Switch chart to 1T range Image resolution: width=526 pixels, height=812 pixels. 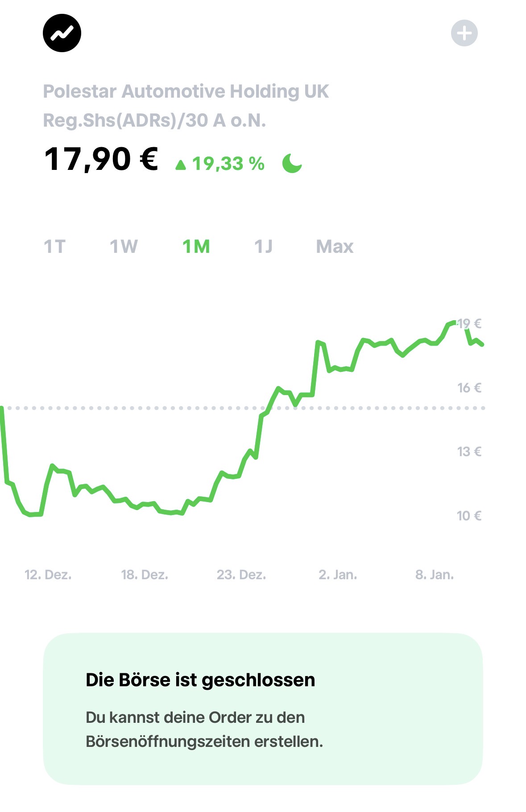(54, 247)
